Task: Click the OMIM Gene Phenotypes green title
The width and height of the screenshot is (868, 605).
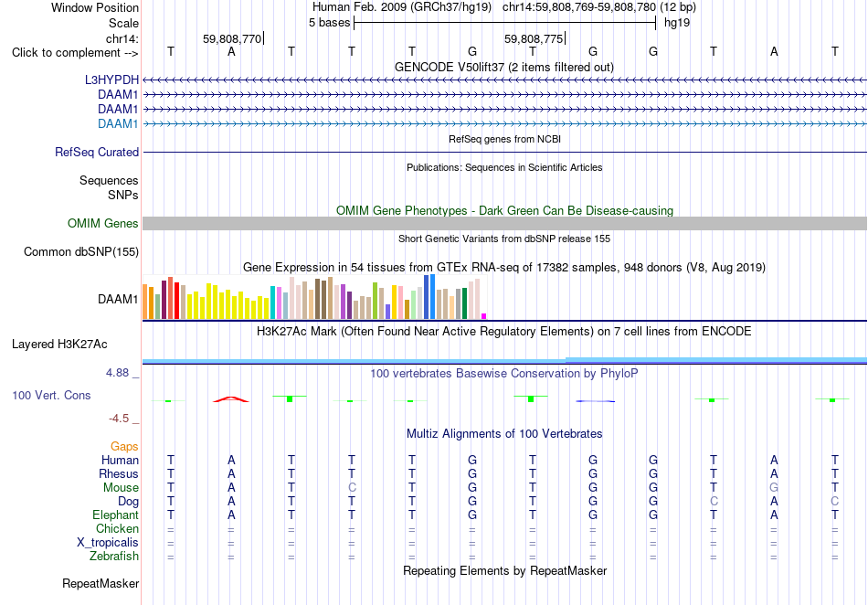Action: 505,210
